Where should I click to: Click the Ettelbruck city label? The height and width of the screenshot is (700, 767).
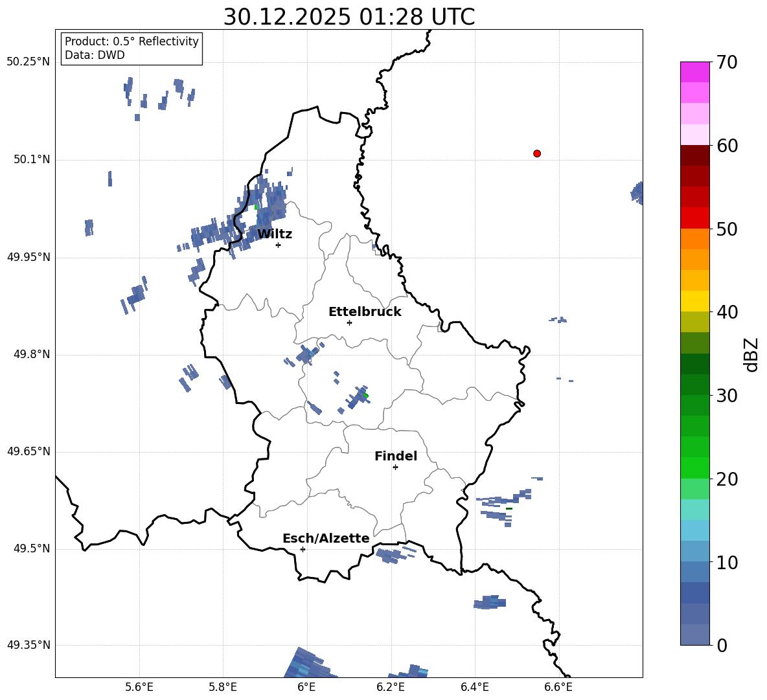pyautogui.click(x=365, y=311)
